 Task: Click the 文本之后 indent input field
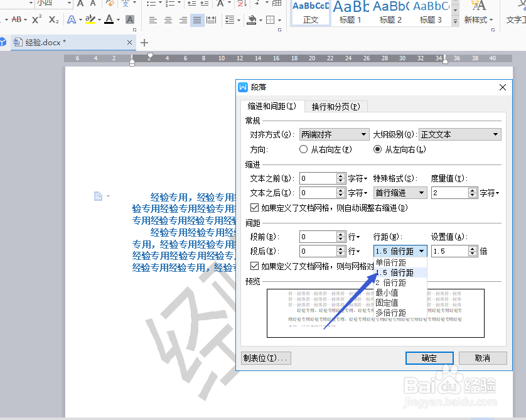[x=318, y=193]
